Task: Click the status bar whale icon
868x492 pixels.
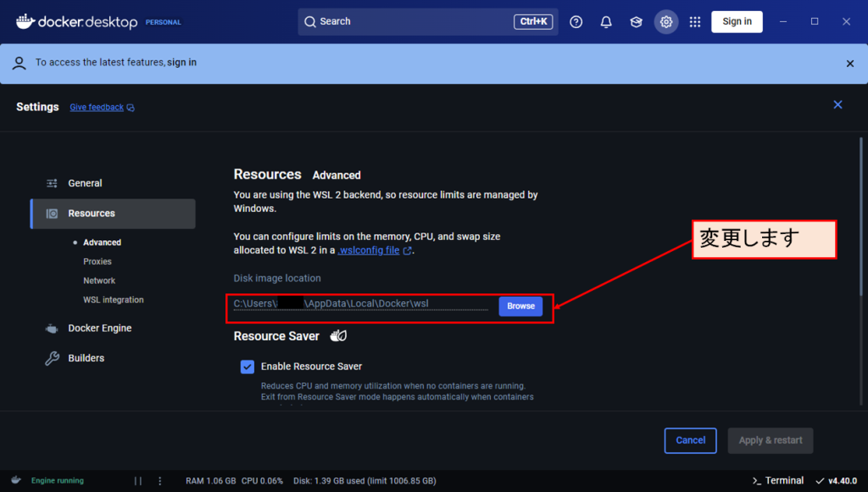Action: [15, 480]
